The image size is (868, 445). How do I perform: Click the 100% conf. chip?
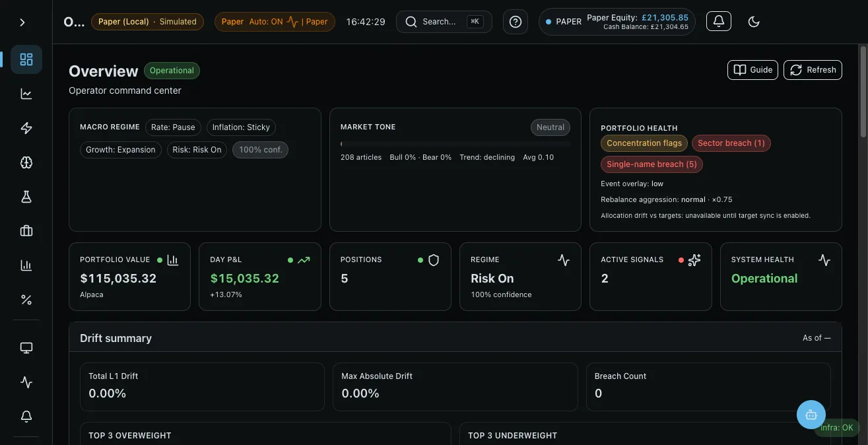pyautogui.click(x=260, y=150)
